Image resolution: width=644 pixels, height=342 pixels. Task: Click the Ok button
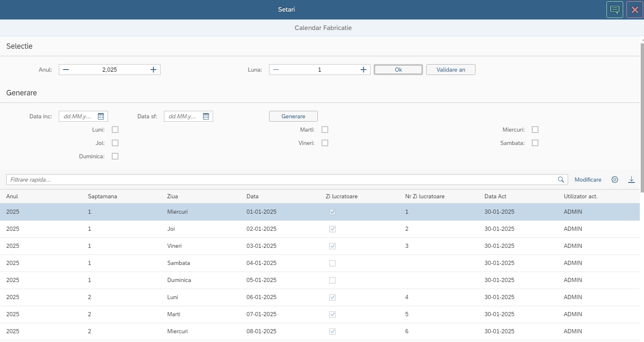pyautogui.click(x=398, y=70)
